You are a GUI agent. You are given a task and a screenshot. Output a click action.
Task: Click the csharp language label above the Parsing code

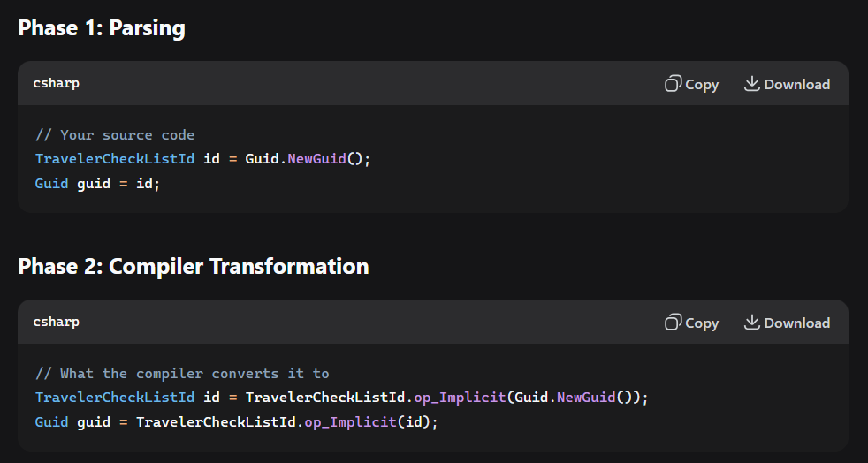coord(57,83)
